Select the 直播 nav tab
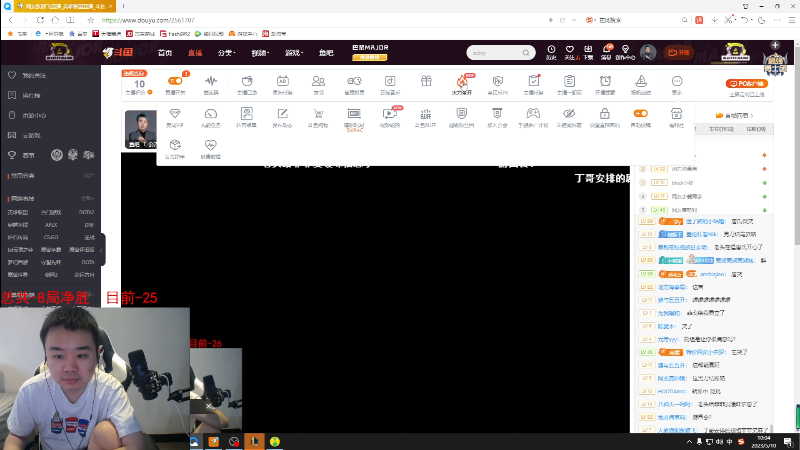This screenshot has height=450, width=800. point(195,53)
